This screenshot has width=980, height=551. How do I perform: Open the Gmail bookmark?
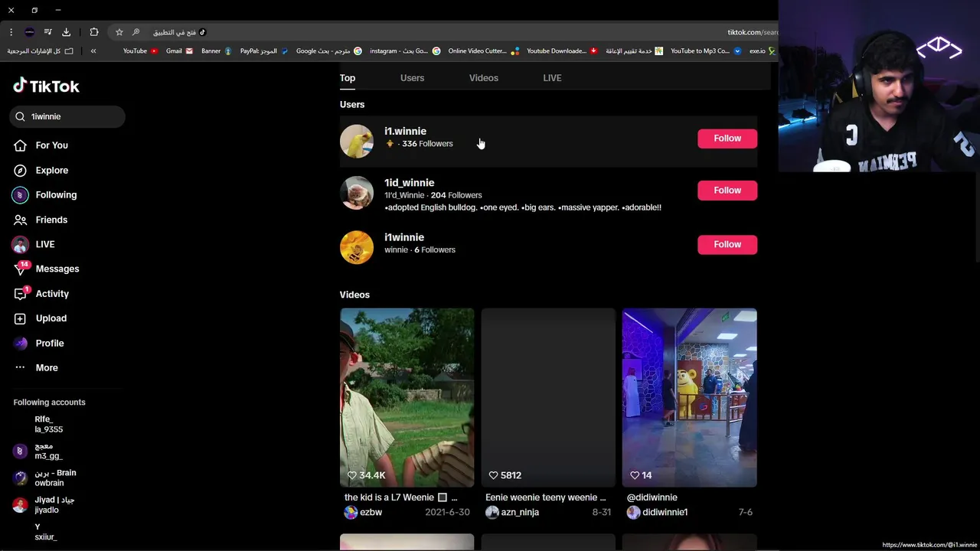click(x=179, y=51)
